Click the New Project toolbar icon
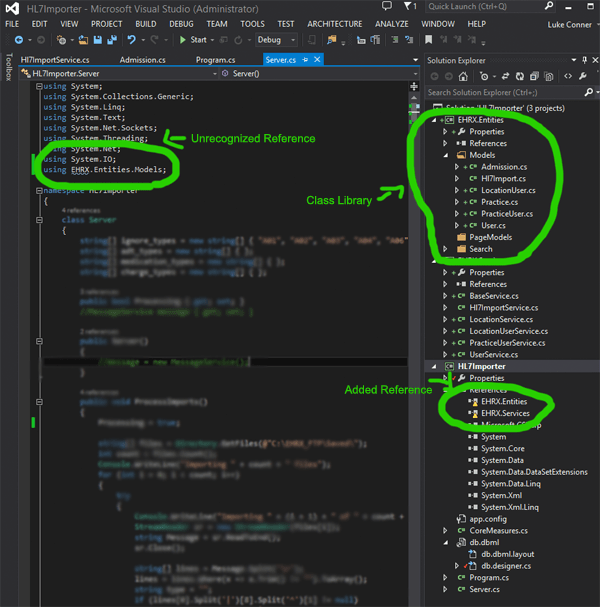 (61, 40)
